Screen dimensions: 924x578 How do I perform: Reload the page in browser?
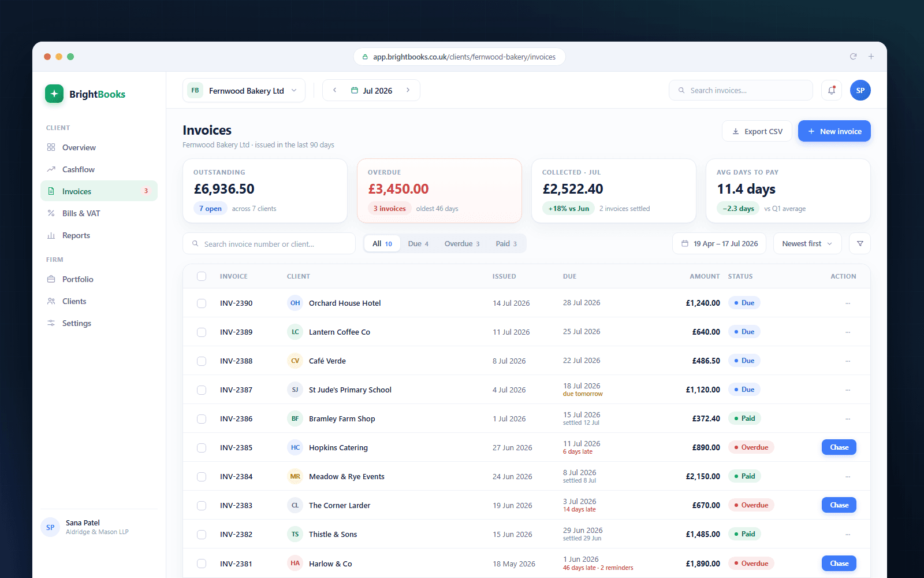pyautogui.click(x=853, y=57)
